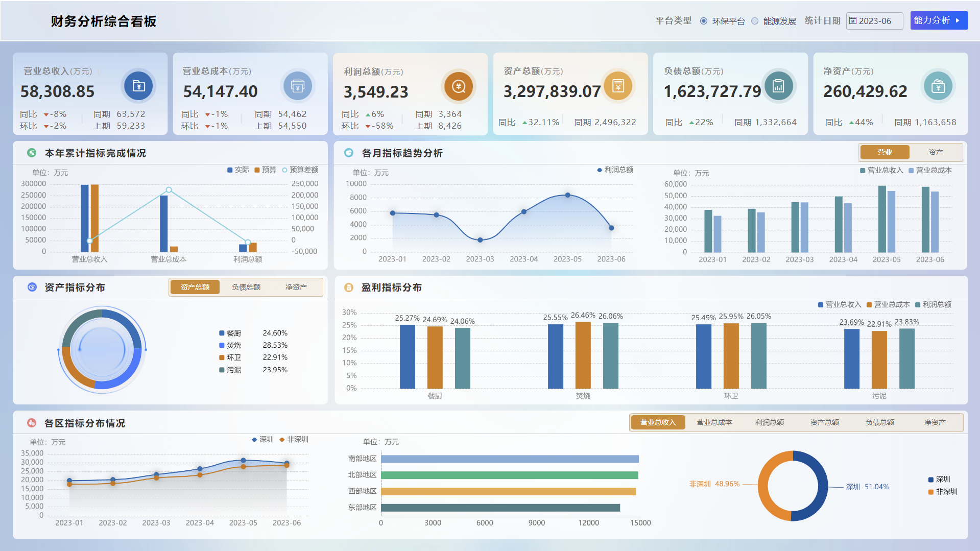Click 非深圳 legend in regional donut chart

pyautogui.click(x=943, y=492)
